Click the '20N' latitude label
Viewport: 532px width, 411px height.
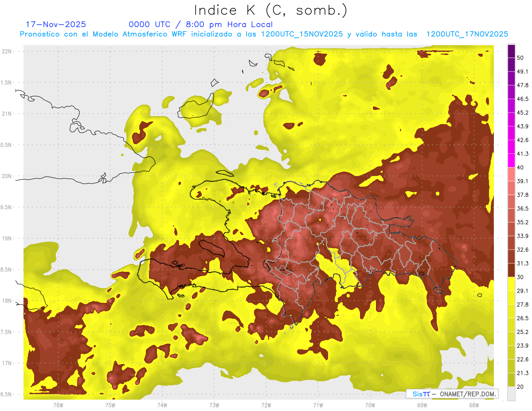point(8,176)
